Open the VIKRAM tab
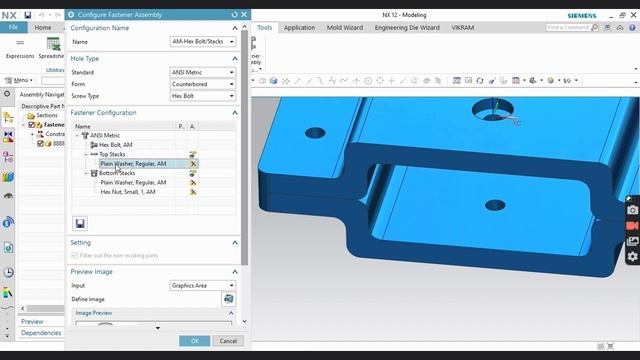Screen dimensions: 640x360 (x=462, y=27)
